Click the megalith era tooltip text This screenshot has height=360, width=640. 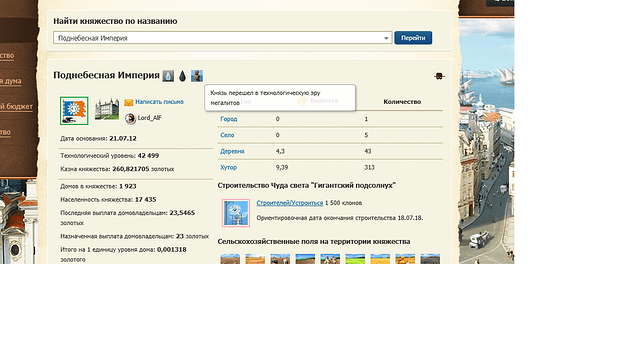tap(265, 98)
